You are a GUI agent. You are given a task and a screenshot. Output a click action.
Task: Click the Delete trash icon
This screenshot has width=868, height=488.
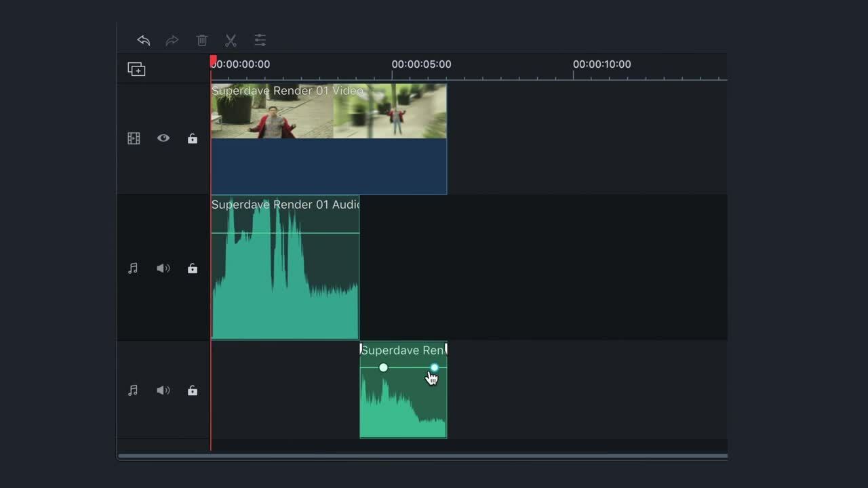[x=202, y=41]
